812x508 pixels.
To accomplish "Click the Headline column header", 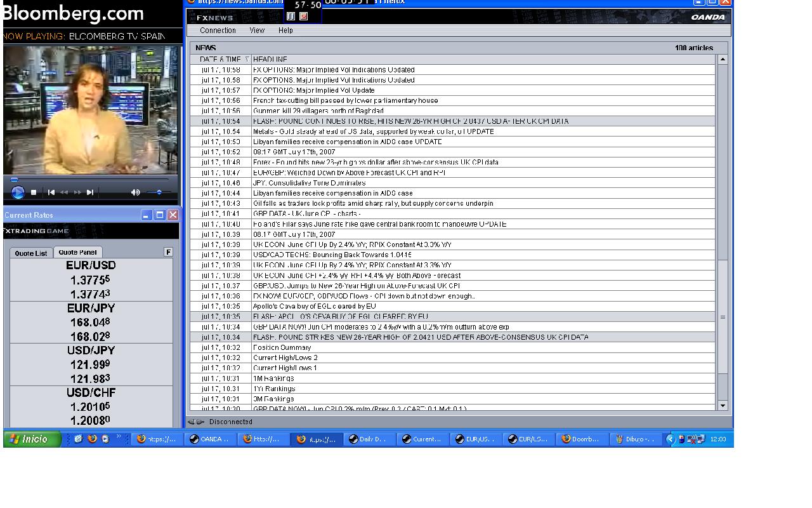I will [x=483, y=59].
